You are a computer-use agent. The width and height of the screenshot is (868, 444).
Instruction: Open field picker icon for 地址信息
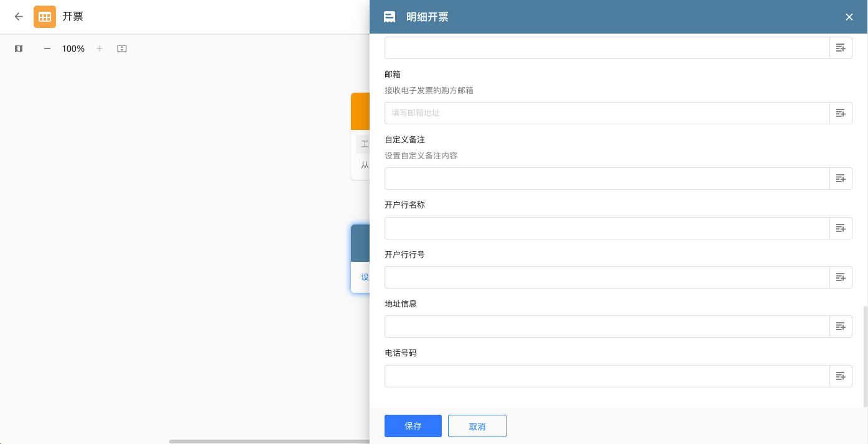841,326
